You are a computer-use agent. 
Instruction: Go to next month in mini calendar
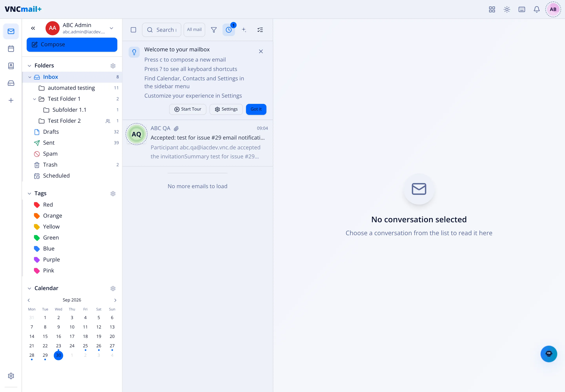point(115,300)
